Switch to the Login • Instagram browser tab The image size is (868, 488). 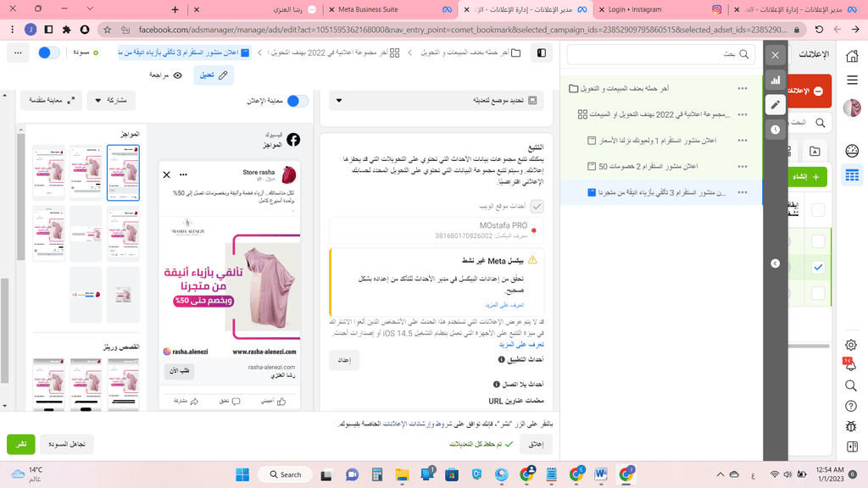pos(659,9)
